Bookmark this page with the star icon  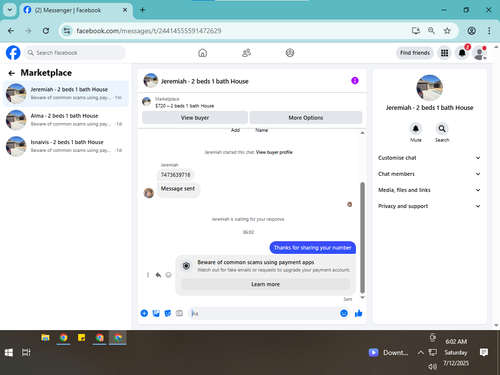point(447,31)
